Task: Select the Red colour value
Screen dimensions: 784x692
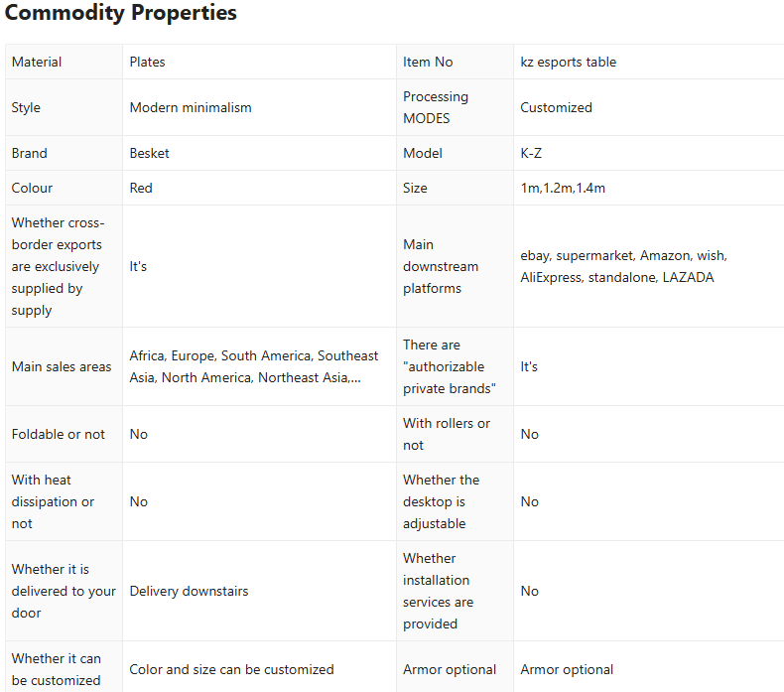Action: pyautogui.click(x=141, y=188)
